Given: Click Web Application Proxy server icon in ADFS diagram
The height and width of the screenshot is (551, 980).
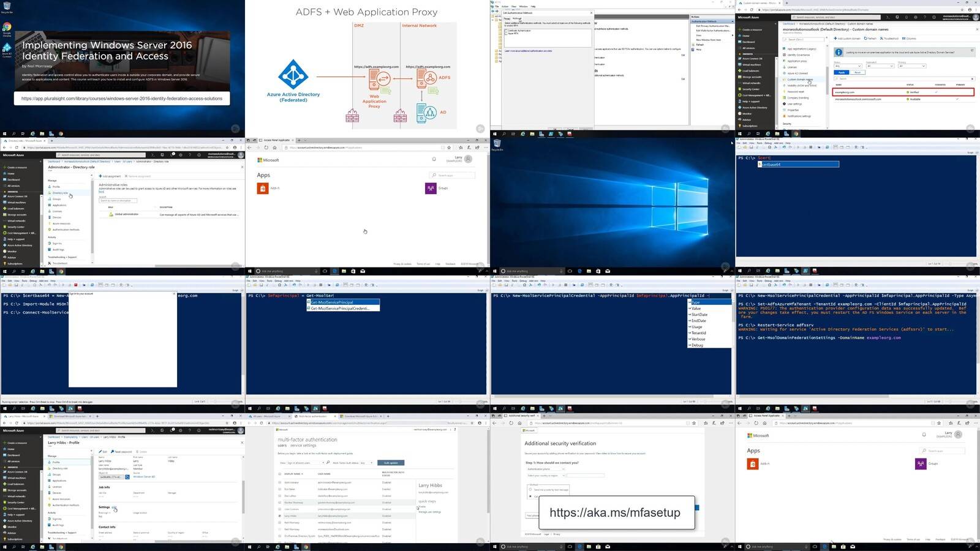Looking at the screenshot, I should click(379, 80).
